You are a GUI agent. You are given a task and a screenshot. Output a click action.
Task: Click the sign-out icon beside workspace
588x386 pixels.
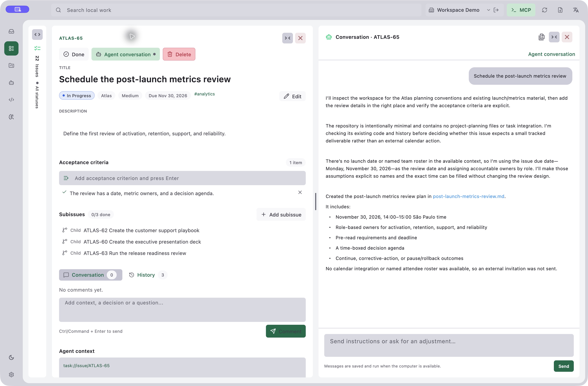(x=496, y=10)
